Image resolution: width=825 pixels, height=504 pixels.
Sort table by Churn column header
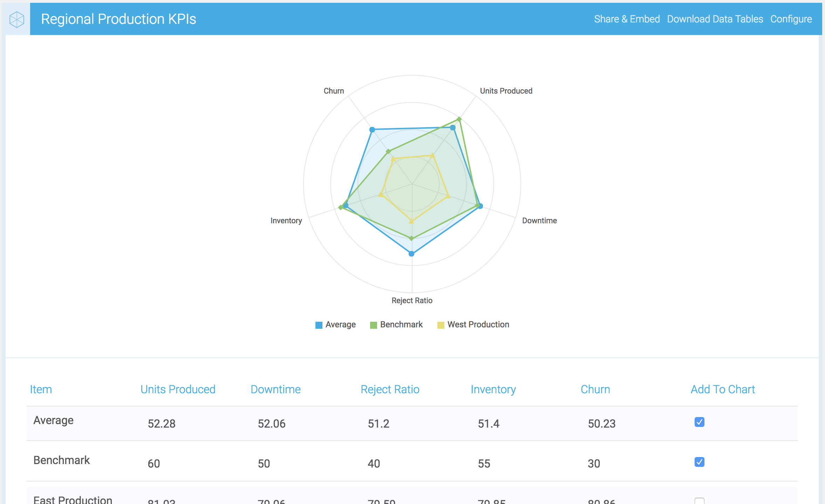595,389
